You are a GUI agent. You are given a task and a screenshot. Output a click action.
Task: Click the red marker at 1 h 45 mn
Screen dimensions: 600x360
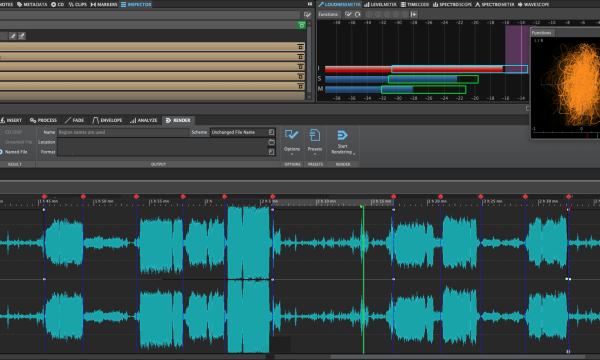tap(44, 196)
